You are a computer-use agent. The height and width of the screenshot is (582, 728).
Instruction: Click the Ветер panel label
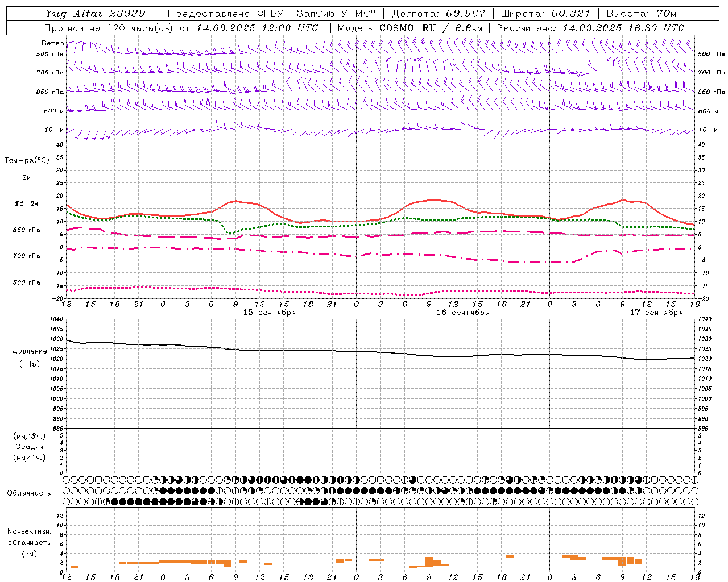tap(52, 43)
